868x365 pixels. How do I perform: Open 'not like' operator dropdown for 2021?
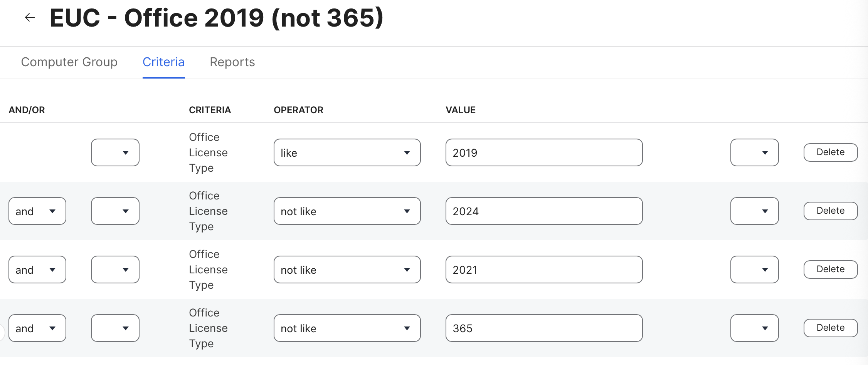(347, 270)
